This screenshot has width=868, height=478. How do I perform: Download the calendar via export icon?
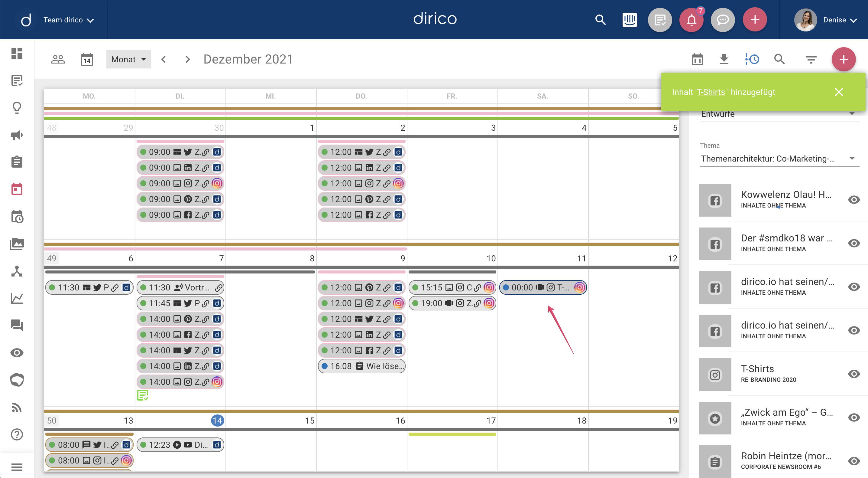point(724,59)
